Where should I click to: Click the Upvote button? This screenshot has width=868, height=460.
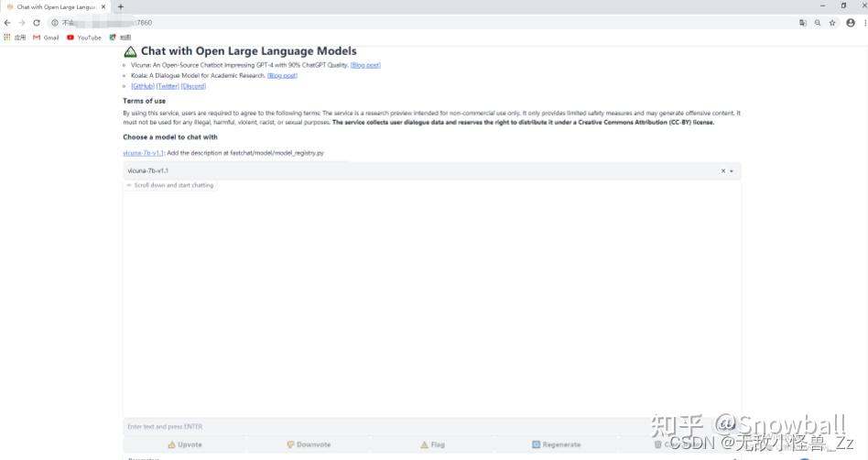(x=185, y=444)
